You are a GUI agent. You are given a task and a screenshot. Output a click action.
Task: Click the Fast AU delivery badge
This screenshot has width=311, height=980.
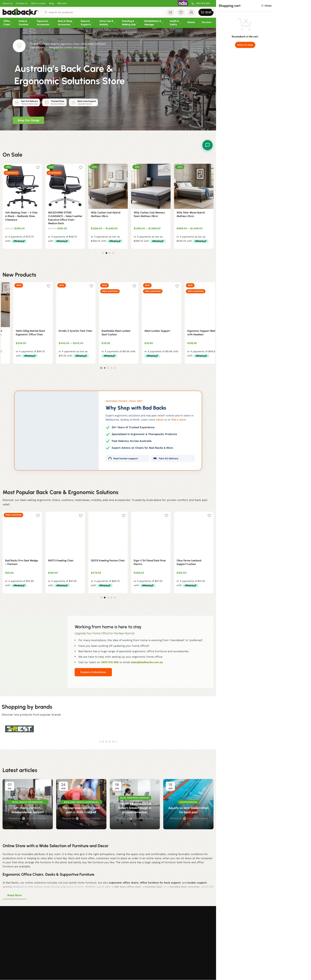[x=173, y=458]
